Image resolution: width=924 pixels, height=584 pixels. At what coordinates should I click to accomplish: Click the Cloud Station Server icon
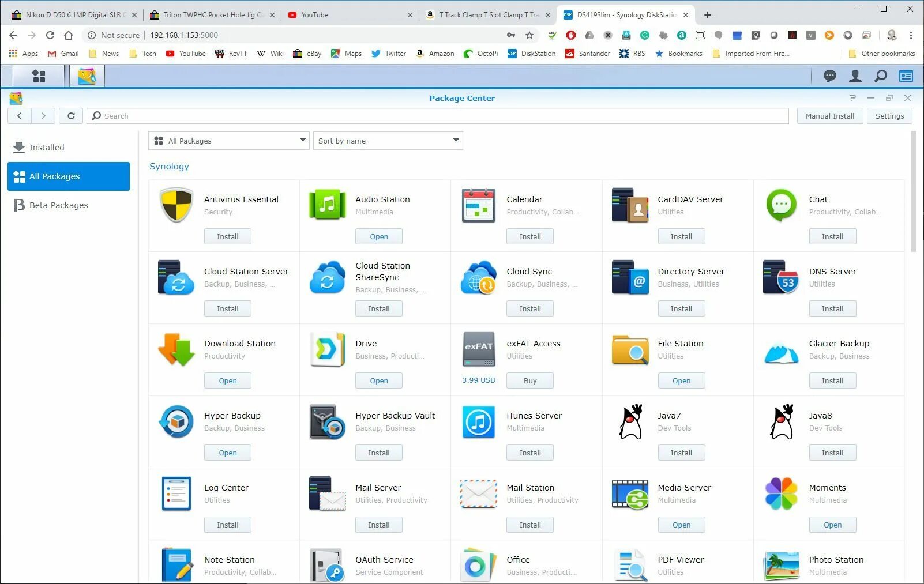click(176, 277)
